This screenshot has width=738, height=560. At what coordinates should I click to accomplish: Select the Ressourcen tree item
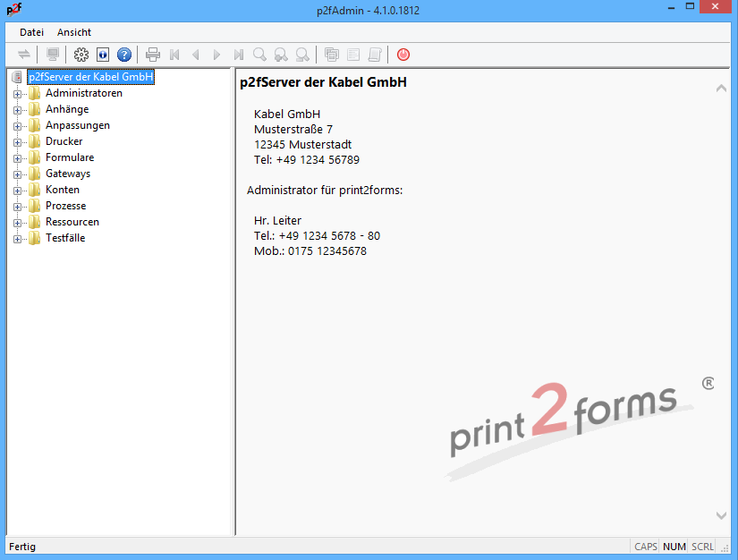(x=72, y=222)
